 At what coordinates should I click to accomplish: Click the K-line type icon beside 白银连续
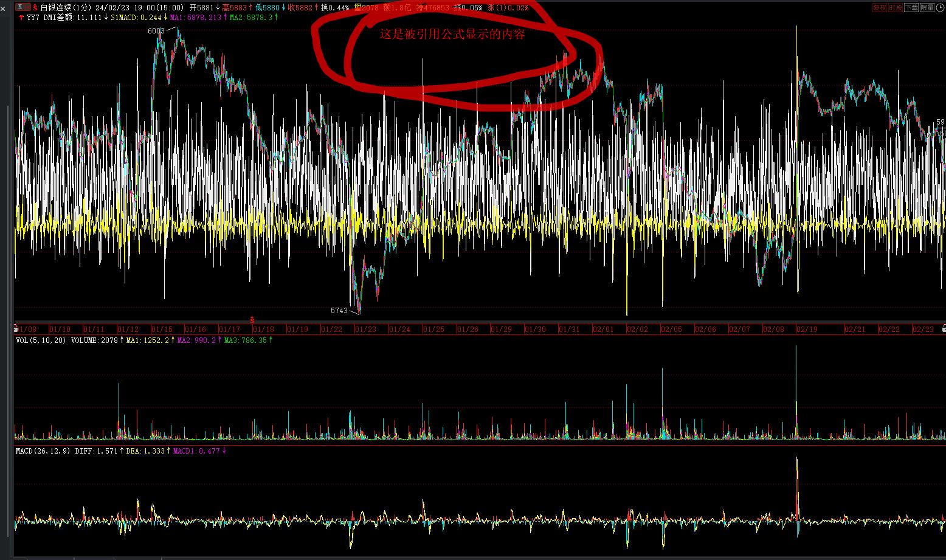tap(22, 7)
